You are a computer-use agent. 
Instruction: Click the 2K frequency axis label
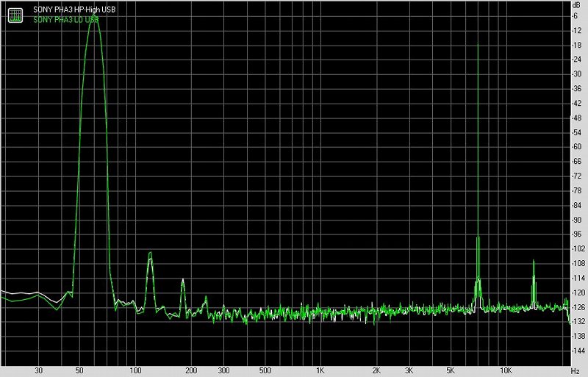(376, 370)
